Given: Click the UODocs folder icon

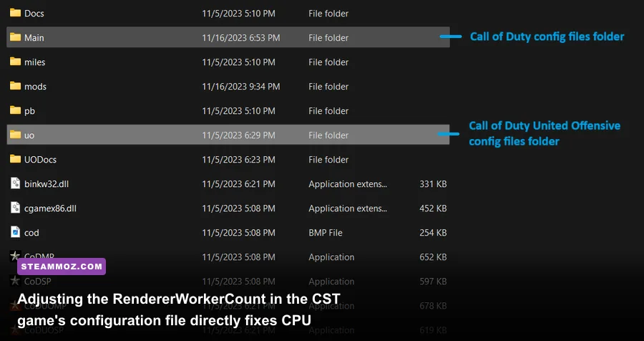Looking at the screenshot, I should click(x=15, y=159).
